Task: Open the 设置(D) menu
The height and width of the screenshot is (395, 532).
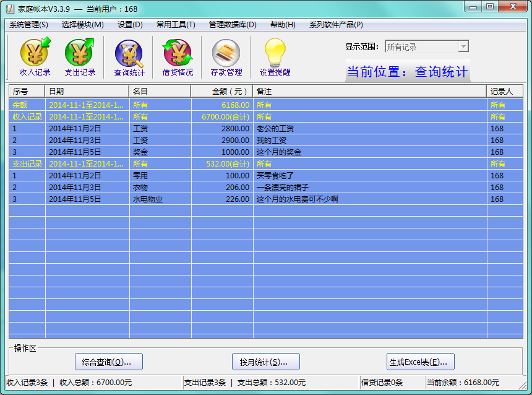Action: 130,25
